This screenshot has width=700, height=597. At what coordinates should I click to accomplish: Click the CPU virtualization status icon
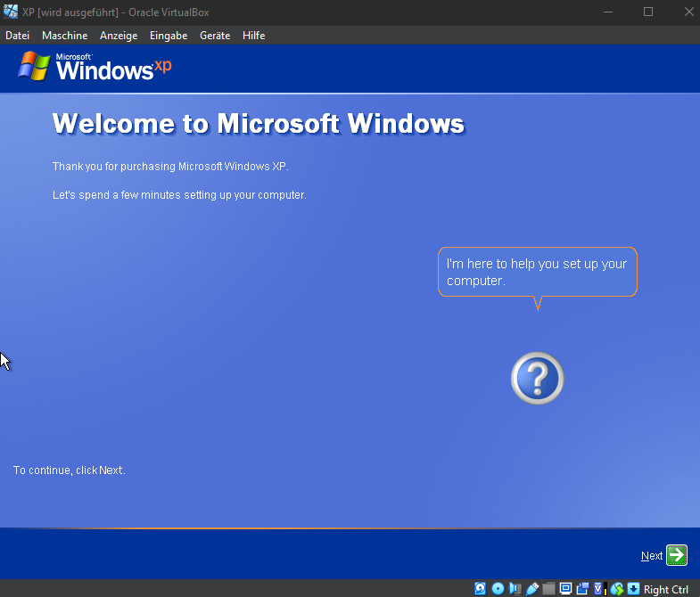pyautogui.click(x=600, y=588)
